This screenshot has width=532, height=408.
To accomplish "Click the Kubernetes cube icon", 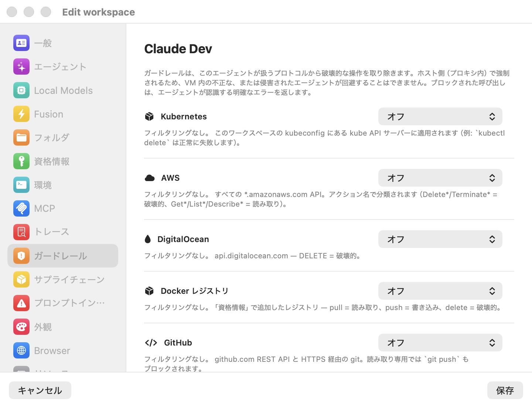I will pos(149,116).
